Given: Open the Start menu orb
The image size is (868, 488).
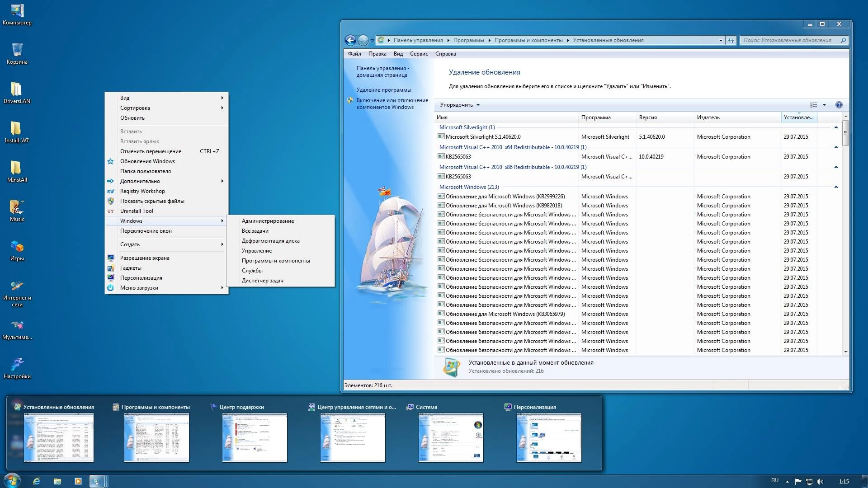Looking at the screenshot, I should 12,481.
